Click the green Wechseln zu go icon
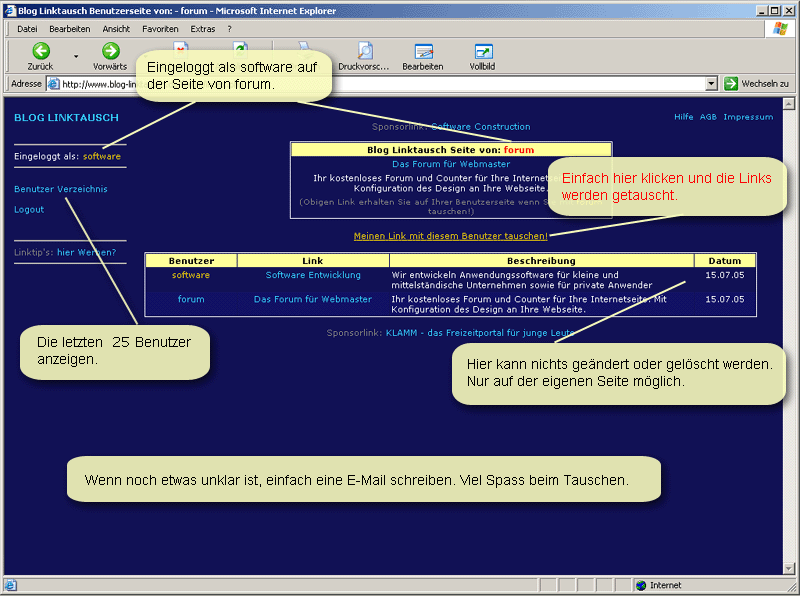 pyautogui.click(x=731, y=84)
